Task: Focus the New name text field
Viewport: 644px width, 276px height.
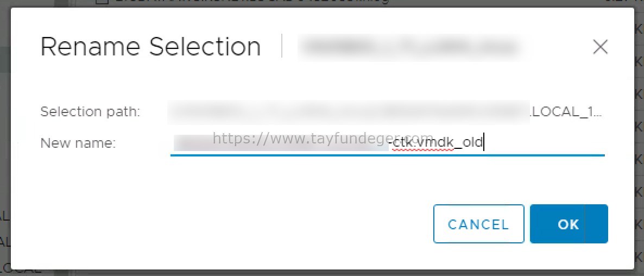Action: 387,144
